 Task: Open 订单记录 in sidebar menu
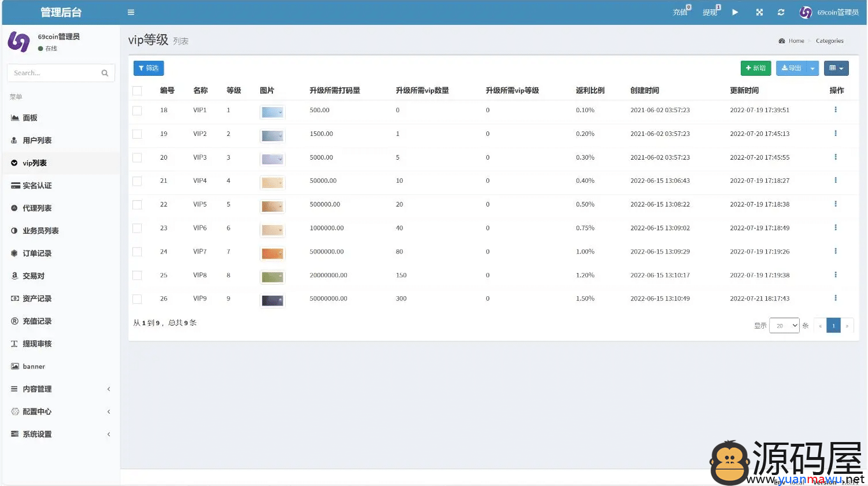60,253
